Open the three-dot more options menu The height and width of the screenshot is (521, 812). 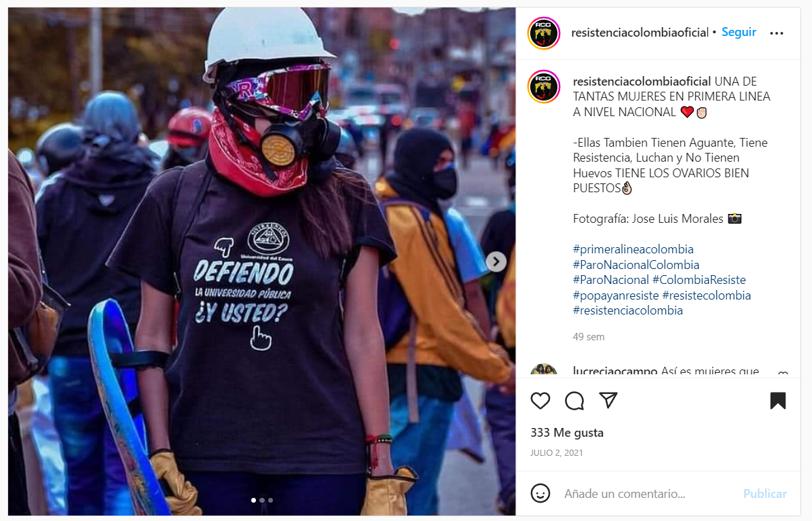coord(777,33)
